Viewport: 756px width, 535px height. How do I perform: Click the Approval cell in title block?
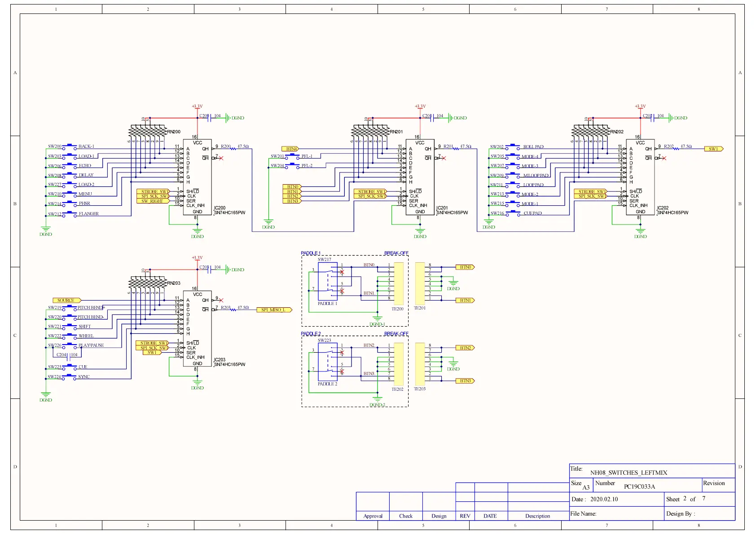click(x=373, y=516)
